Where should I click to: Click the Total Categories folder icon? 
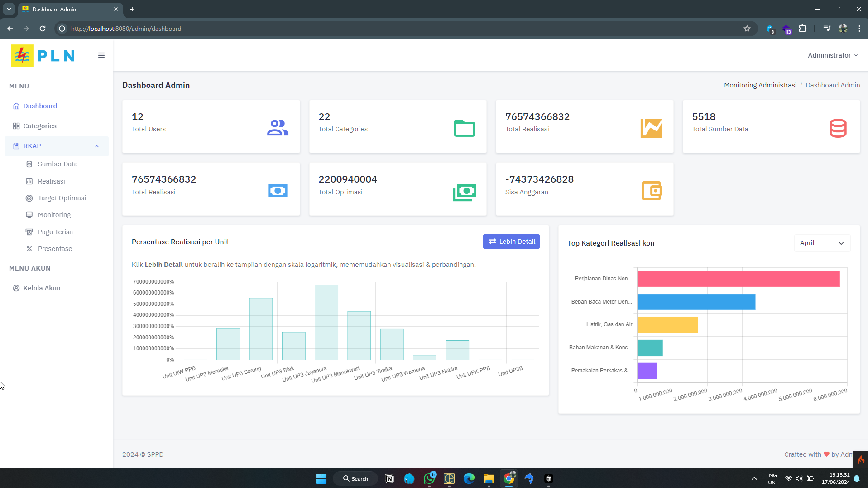point(465,128)
